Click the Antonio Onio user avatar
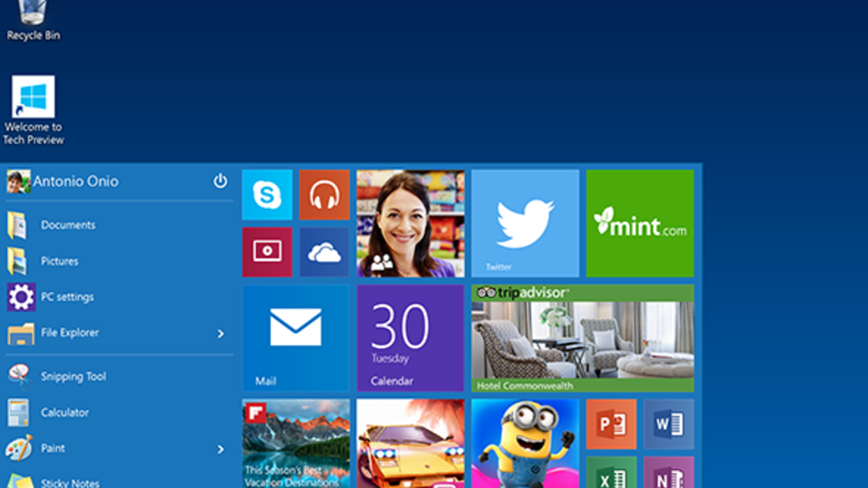This screenshot has height=488, width=868. (x=18, y=181)
